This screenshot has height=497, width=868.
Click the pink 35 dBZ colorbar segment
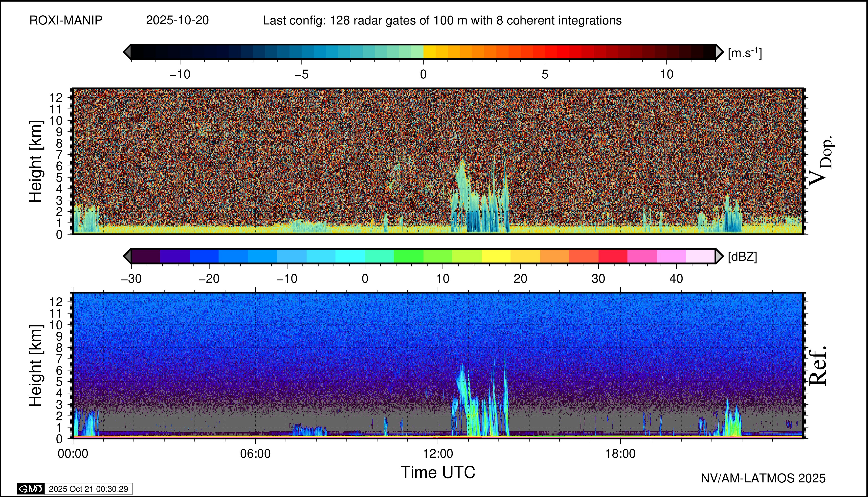tap(642, 256)
